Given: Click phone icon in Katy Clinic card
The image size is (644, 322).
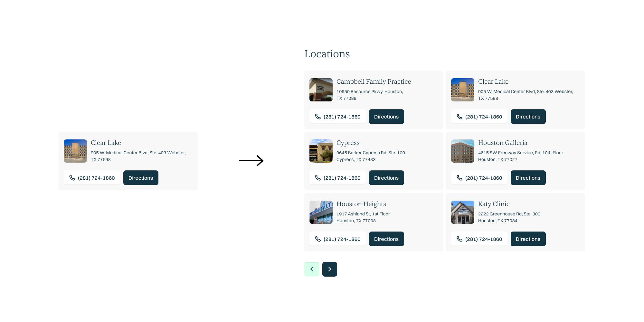Looking at the screenshot, I should coord(459,239).
